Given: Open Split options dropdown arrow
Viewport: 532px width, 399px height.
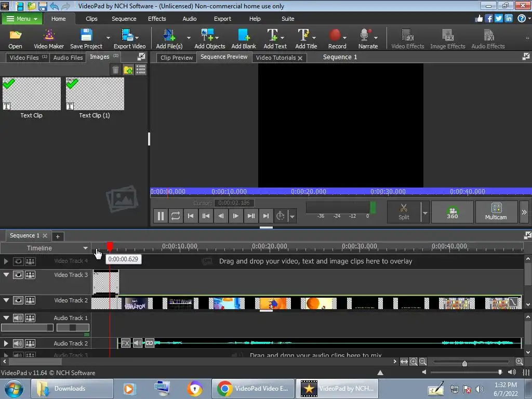Looking at the screenshot, I should (425, 212).
